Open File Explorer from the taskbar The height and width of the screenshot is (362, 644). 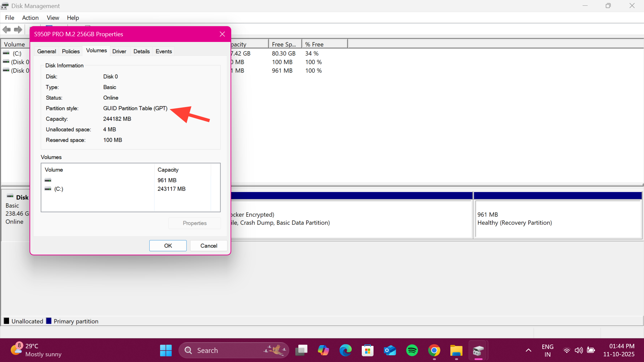(x=456, y=350)
